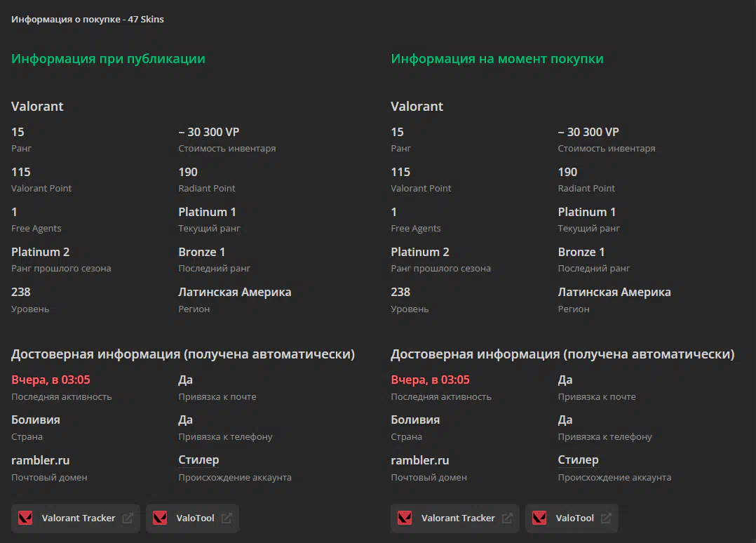Open Valorant Tracker link under purchase info
The height and width of the screenshot is (543, 756).
coord(455,518)
